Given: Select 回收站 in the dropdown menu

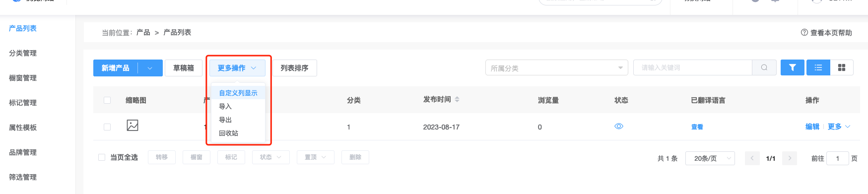Looking at the screenshot, I should [x=228, y=133].
